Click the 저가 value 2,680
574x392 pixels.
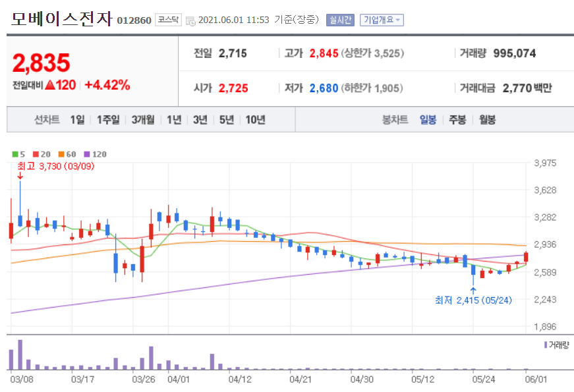click(324, 88)
